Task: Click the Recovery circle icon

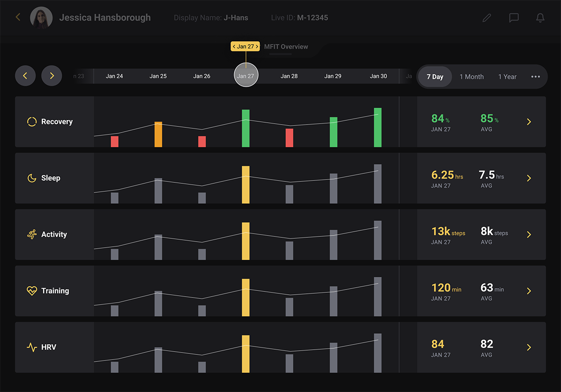Action: point(31,122)
